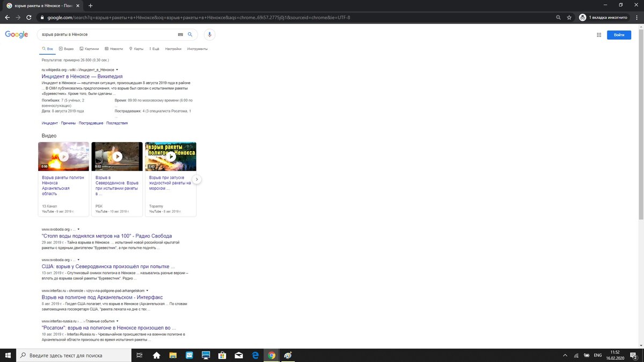Click the lock icon in the address bar
This screenshot has width=644, height=362.
click(42, 17)
